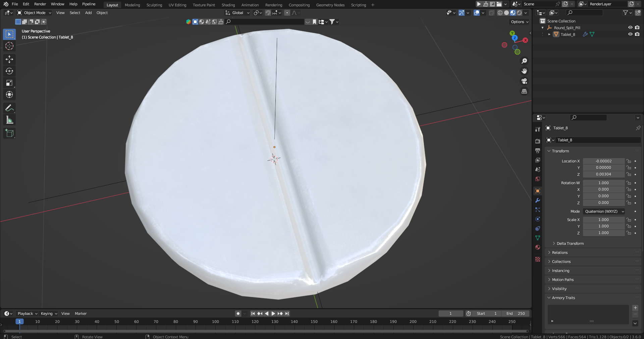
Task: Jump to the timeline end frame
Action: click(x=287, y=314)
